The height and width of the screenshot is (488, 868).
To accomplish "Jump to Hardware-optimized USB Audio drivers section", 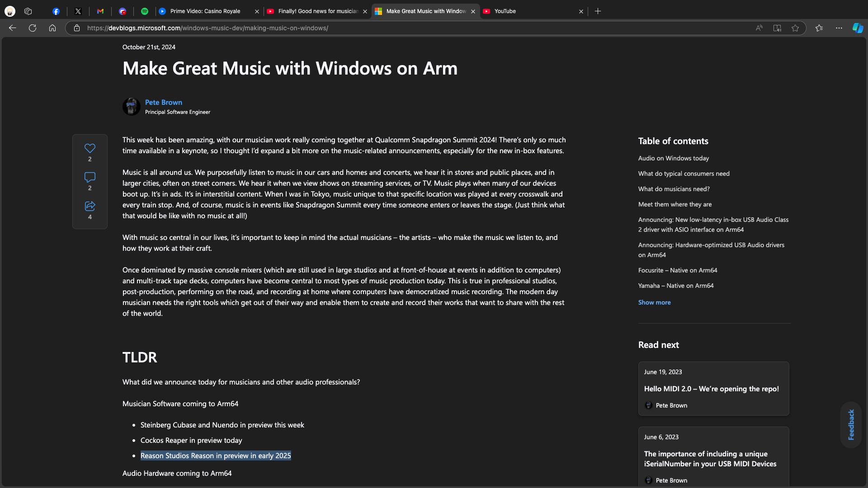I will click(711, 250).
